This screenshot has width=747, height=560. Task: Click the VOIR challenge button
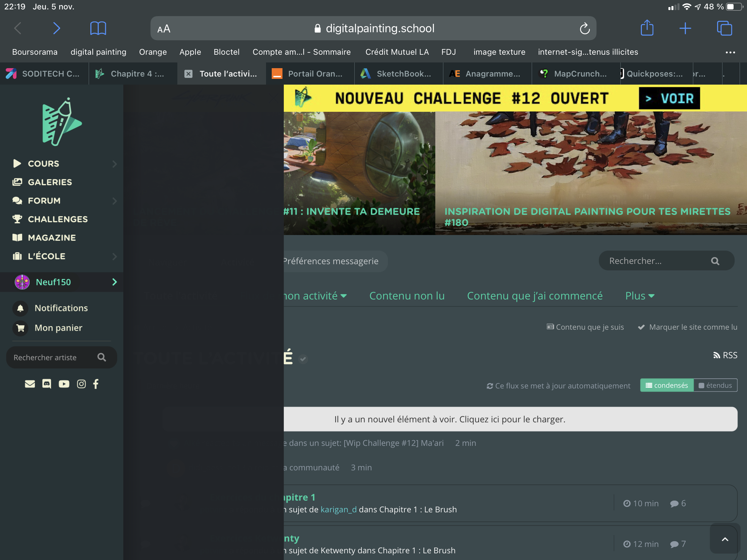click(x=669, y=98)
